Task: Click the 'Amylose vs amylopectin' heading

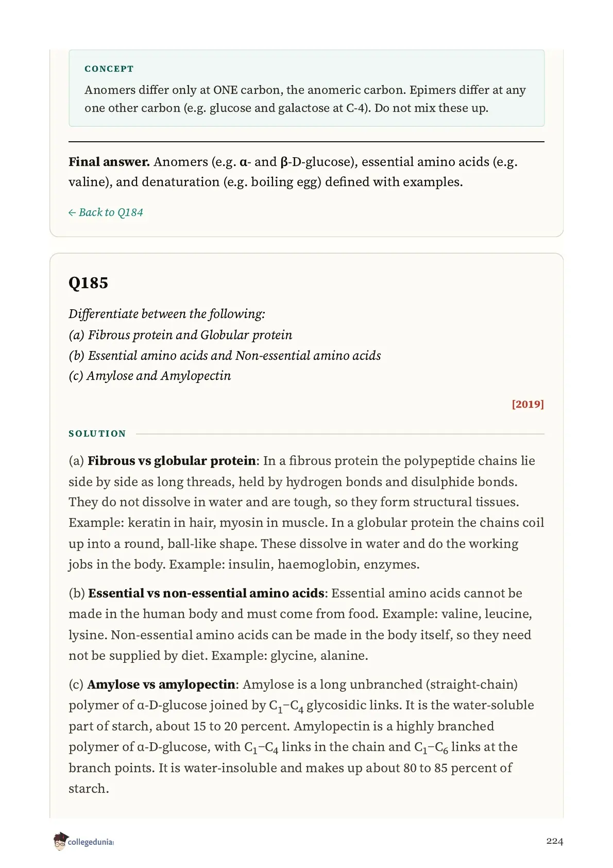Action: pyautogui.click(x=161, y=685)
